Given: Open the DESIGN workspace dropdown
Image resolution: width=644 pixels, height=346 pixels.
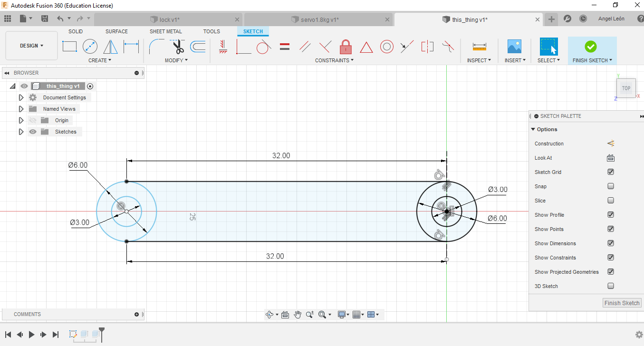Looking at the screenshot, I should [31, 46].
